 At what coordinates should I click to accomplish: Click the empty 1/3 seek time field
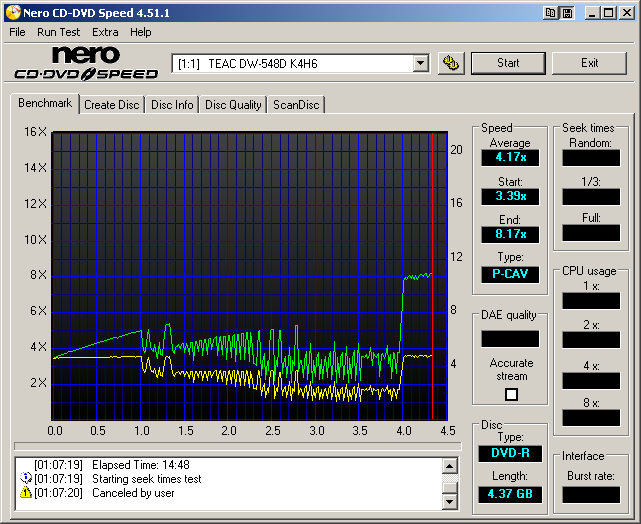(591, 197)
